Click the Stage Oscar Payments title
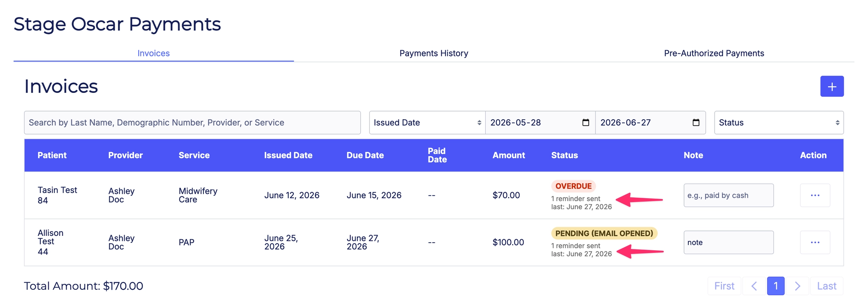The image size is (868, 308). coord(117,24)
